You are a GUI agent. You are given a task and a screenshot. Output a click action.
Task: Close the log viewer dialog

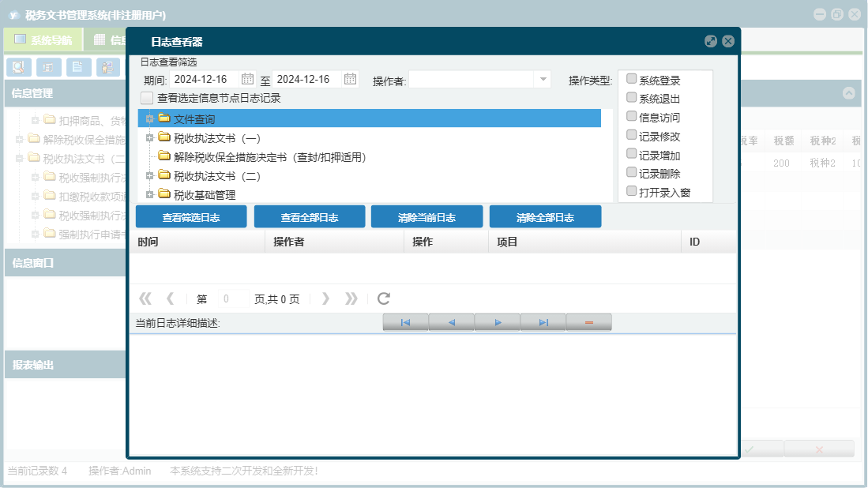point(728,42)
